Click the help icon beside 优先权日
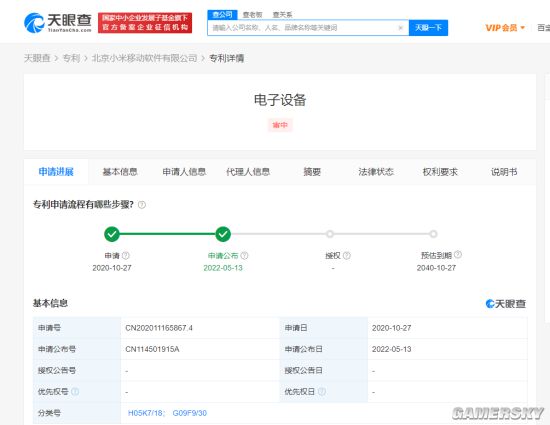This screenshot has width=550, height=425. 322,391
